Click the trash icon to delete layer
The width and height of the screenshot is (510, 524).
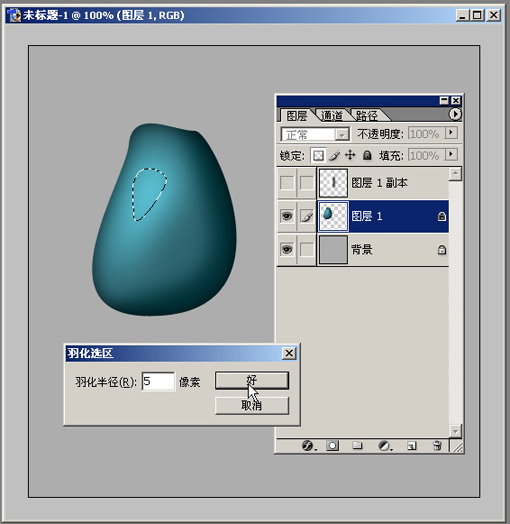tap(437, 445)
